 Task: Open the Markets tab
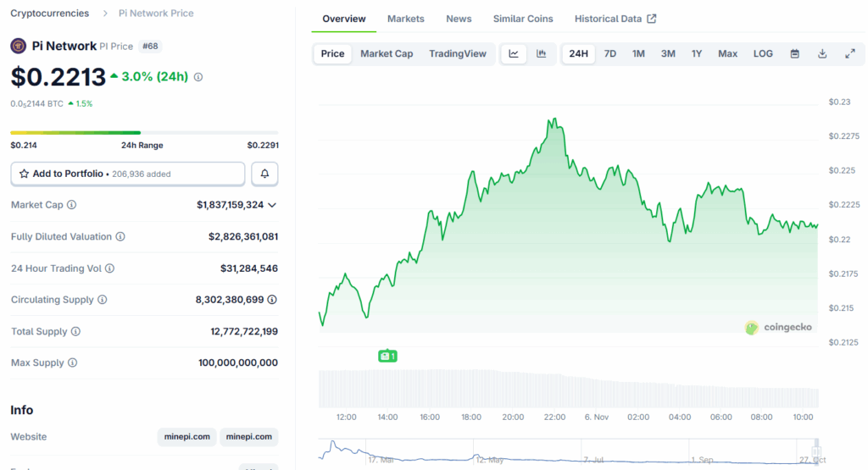click(x=406, y=19)
